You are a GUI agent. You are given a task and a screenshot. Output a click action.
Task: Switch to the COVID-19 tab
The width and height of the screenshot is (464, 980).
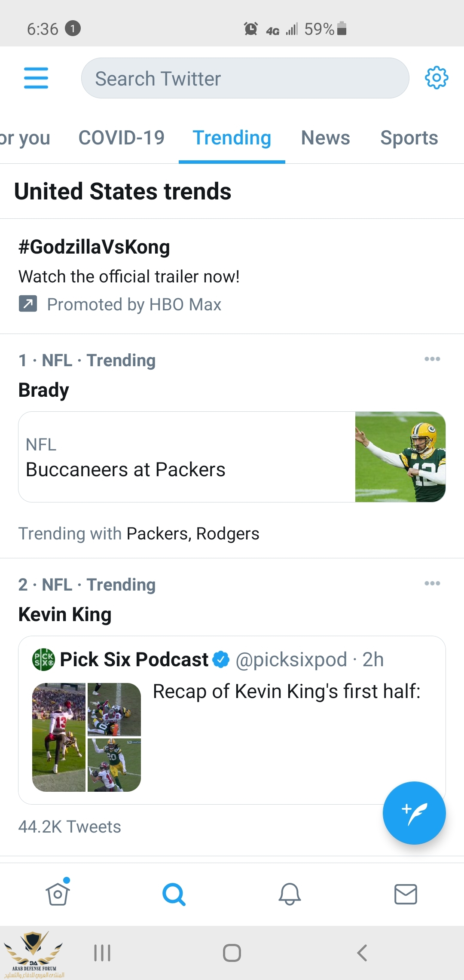121,138
